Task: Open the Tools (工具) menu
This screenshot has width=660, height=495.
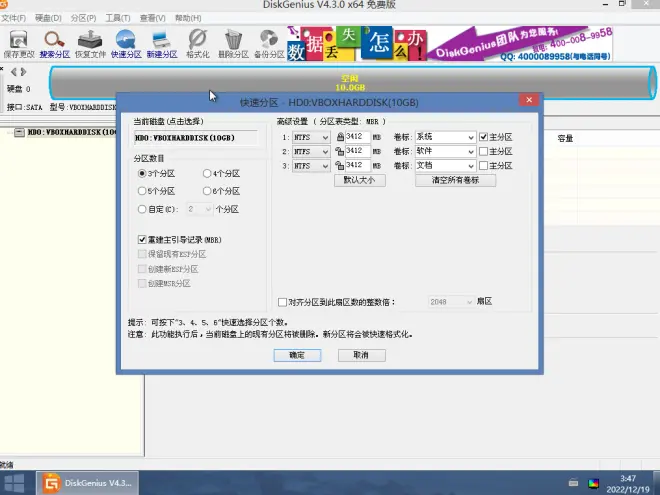Action: point(117,18)
